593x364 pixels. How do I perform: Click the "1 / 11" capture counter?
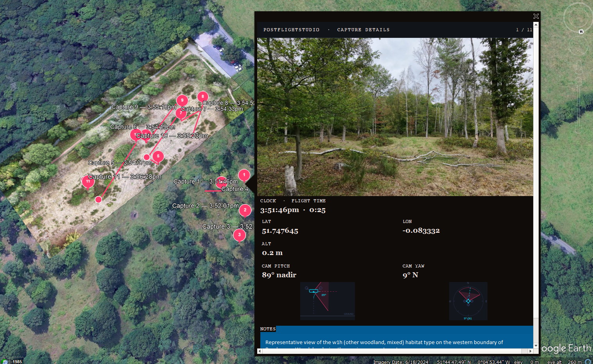click(524, 30)
